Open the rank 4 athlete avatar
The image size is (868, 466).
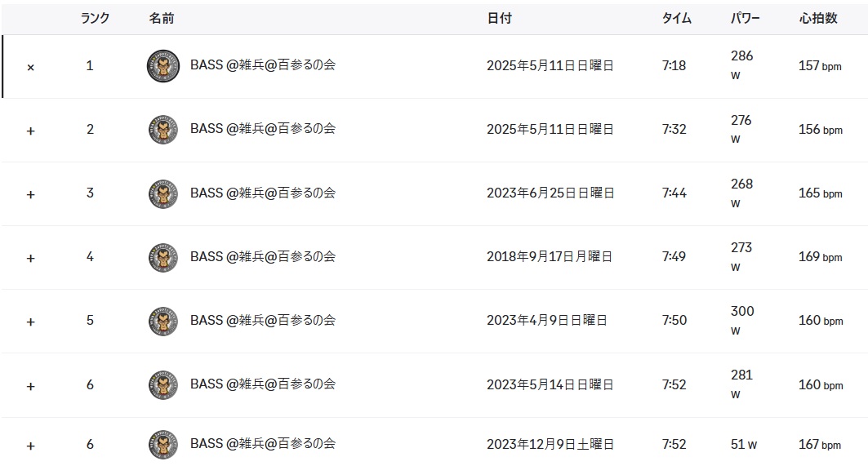pyautogui.click(x=162, y=257)
